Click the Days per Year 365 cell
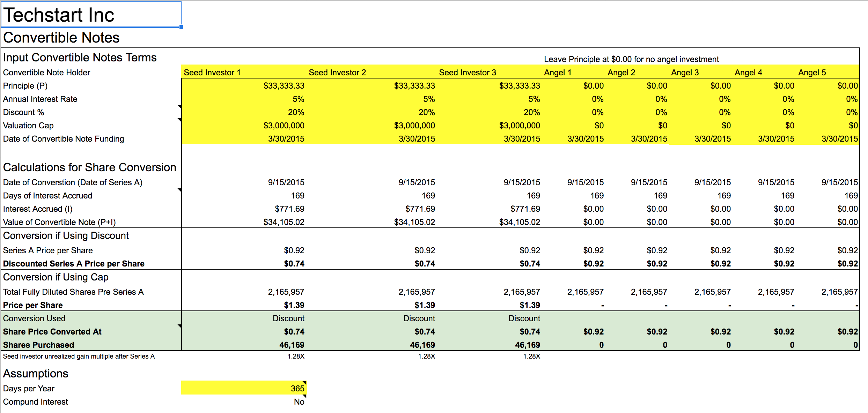Image resolution: width=868 pixels, height=413 pixels. tap(244, 388)
